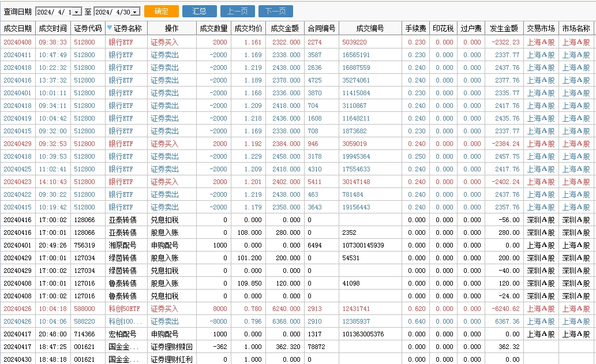Click the 证券代码 column header
This screenshot has height=364, width=596.
[x=88, y=28]
